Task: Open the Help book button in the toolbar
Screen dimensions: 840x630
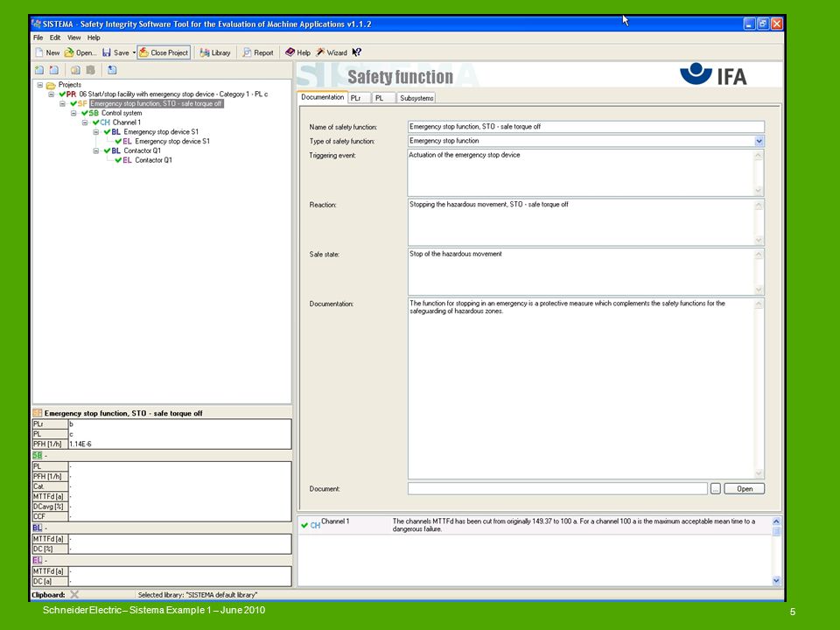Action: 297,52
